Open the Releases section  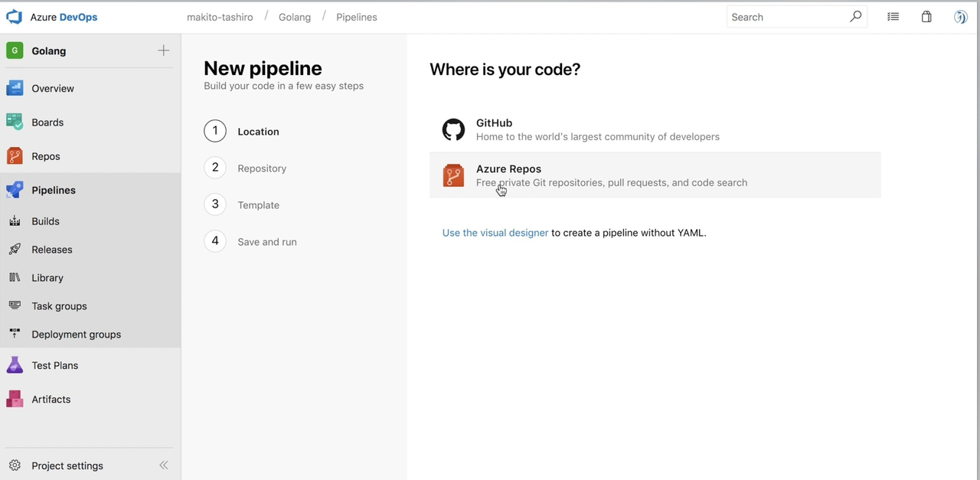click(x=51, y=249)
